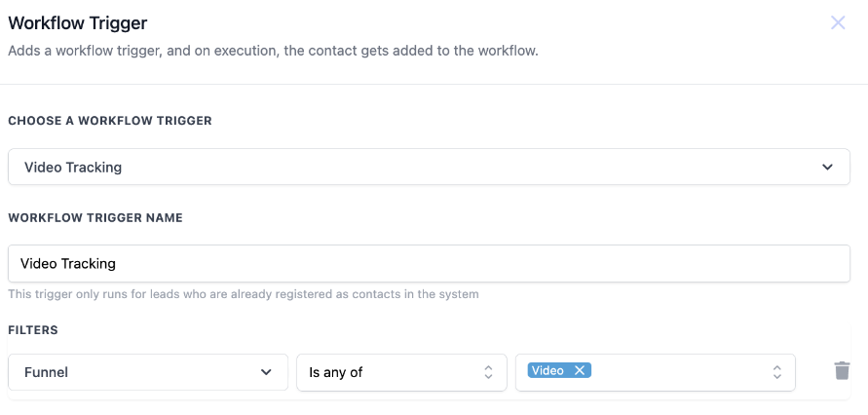Click chevron arrow on trigger type dropdown
Image resolution: width=868 pixels, height=415 pixels.
827,167
